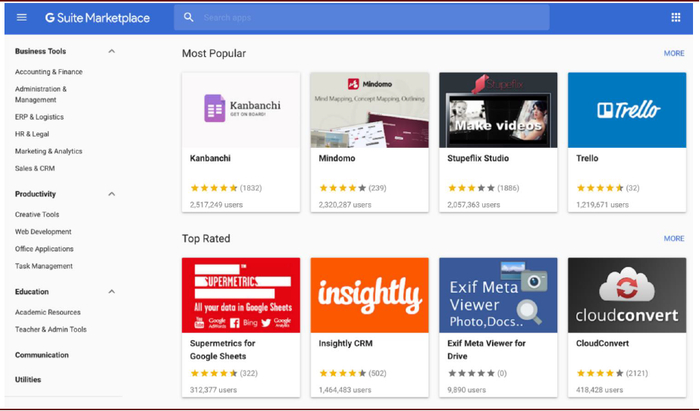Image resolution: width=700 pixels, height=411 pixels.
Task: Open Sales & CRM category
Action: coord(35,168)
